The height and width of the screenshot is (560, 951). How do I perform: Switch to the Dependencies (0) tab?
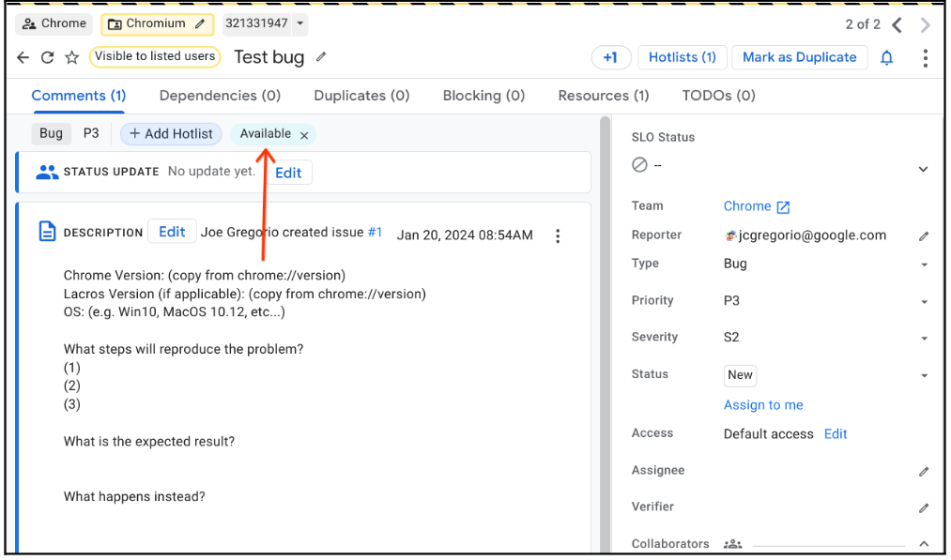click(220, 96)
